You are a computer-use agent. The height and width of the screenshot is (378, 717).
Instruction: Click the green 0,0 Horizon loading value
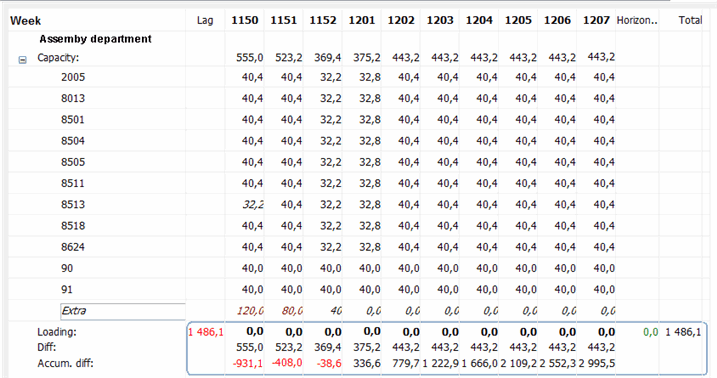(x=650, y=332)
